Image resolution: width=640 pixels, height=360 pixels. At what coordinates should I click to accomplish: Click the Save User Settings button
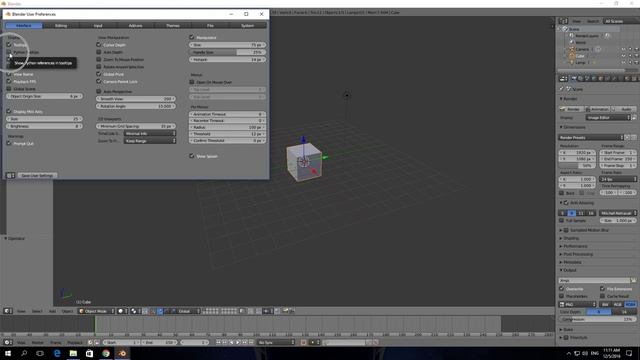37,176
